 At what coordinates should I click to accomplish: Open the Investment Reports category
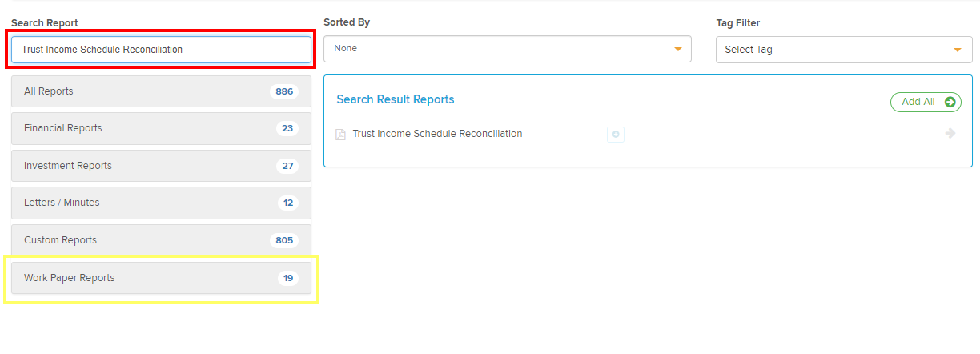point(161,166)
